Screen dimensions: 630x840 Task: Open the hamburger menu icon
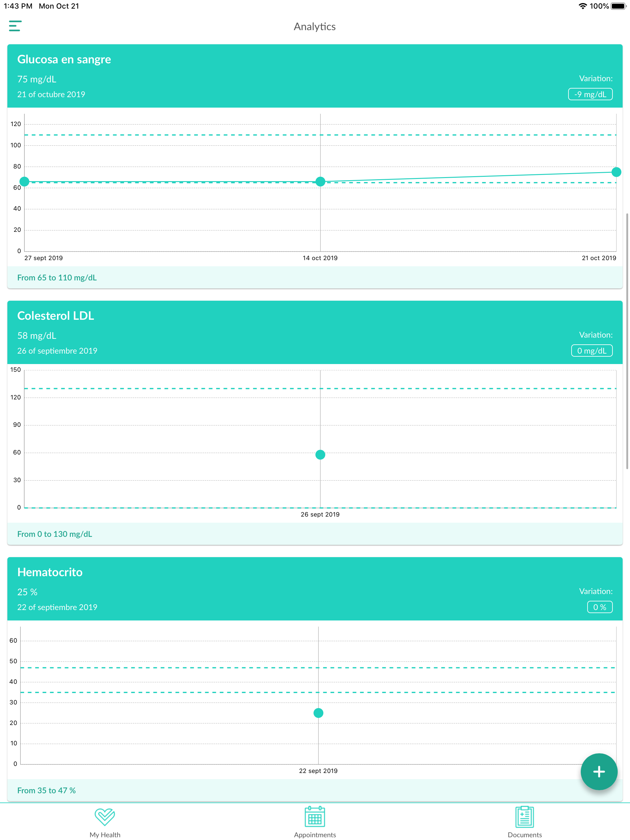(15, 26)
